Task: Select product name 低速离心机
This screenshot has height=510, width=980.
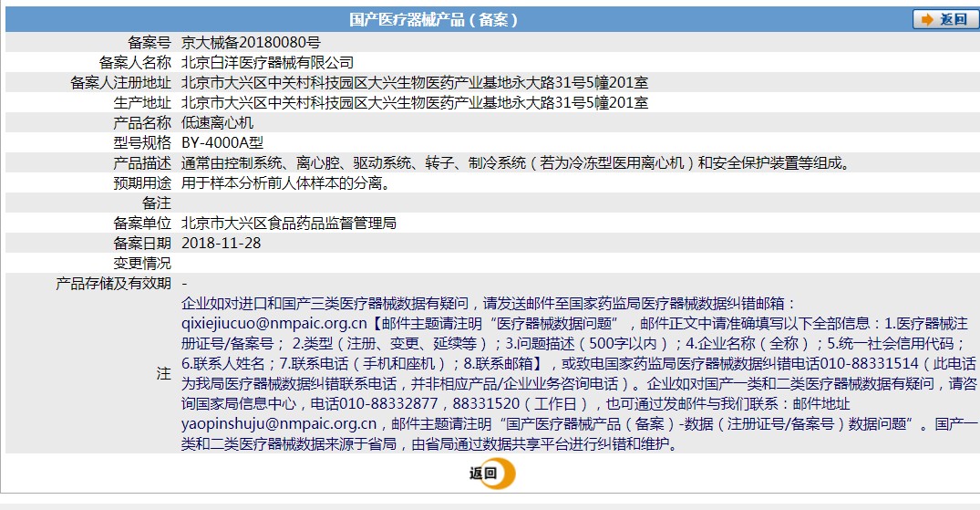Action: pyautogui.click(x=218, y=122)
